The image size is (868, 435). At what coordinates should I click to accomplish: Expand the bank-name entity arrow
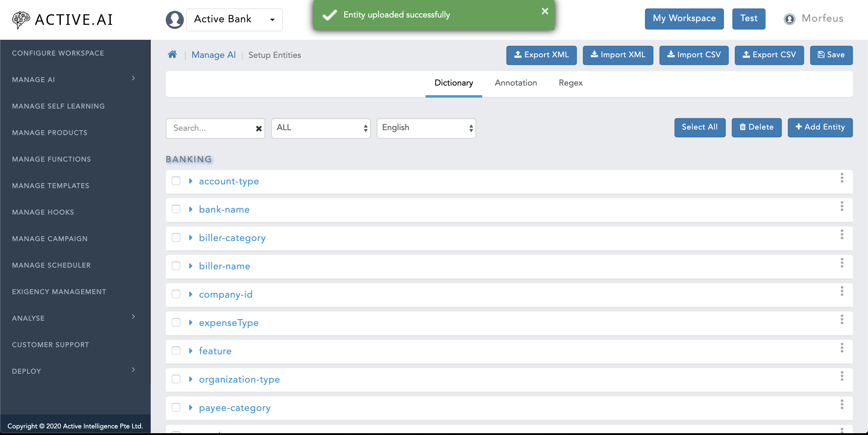tap(191, 209)
